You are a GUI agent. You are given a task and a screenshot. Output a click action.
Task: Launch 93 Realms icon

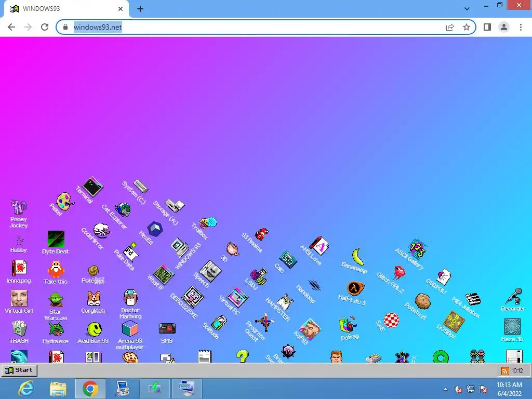[262, 234]
